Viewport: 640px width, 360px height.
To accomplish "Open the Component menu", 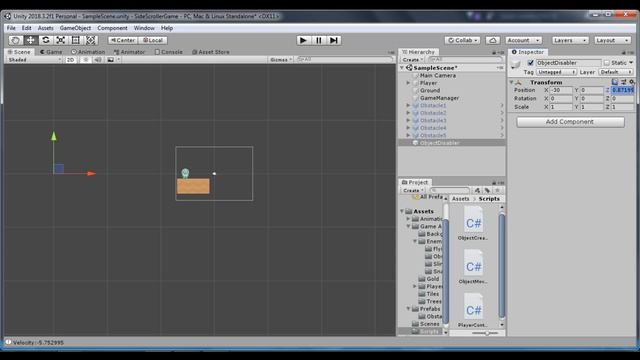I will tap(112, 28).
